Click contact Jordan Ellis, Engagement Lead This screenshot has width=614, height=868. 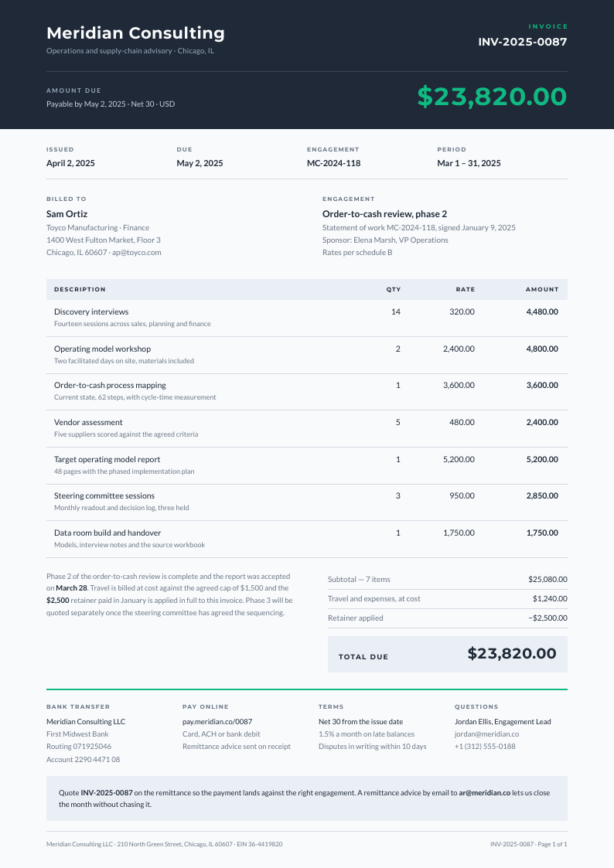click(x=503, y=722)
